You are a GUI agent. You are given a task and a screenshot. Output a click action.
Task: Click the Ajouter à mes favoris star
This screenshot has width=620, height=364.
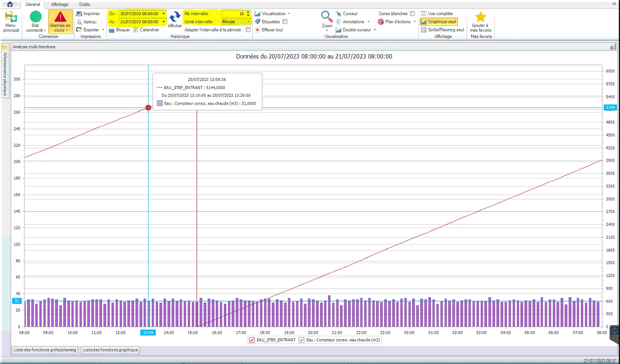click(480, 17)
